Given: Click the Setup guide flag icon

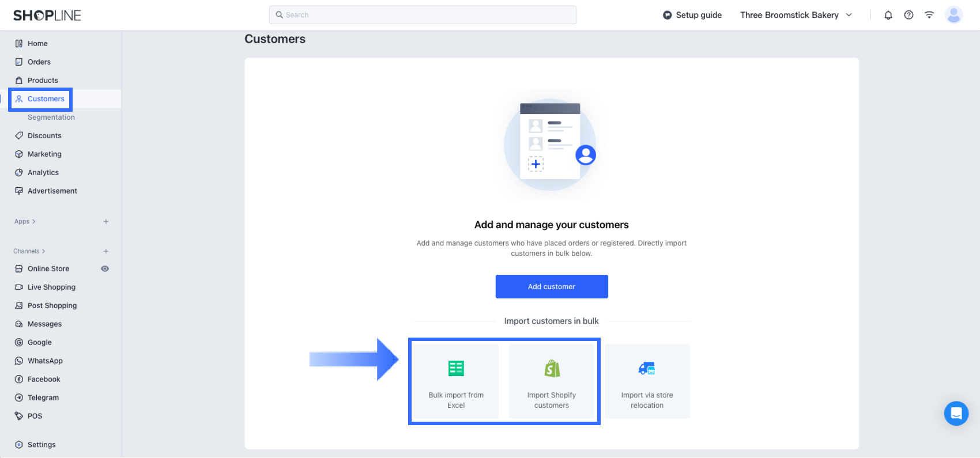Looking at the screenshot, I should point(667,15).
